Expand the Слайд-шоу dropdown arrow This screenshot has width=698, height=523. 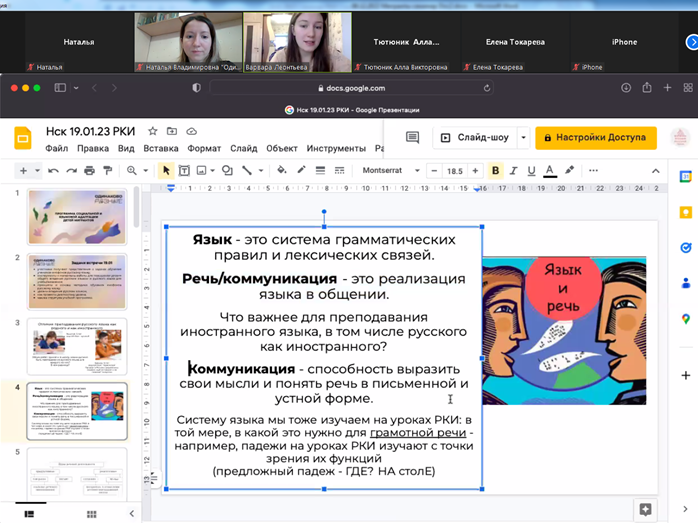click(522, 138)
